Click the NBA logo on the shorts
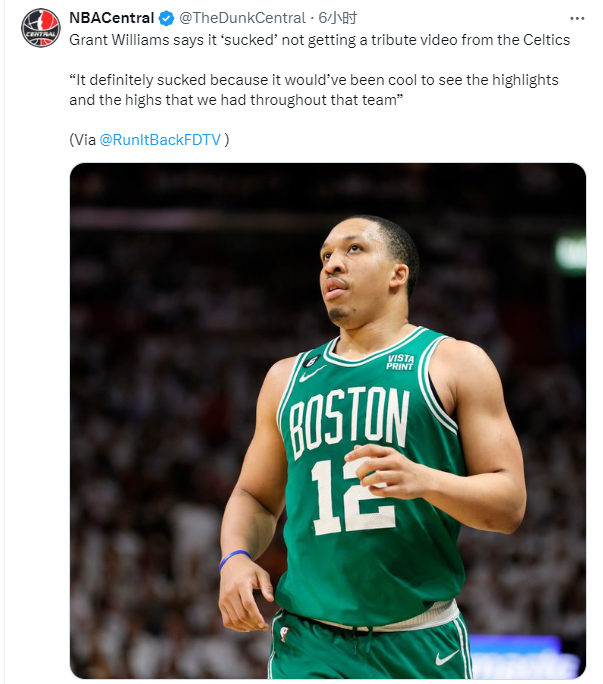This screenshot has height=684, width=603. click(285, 634)
